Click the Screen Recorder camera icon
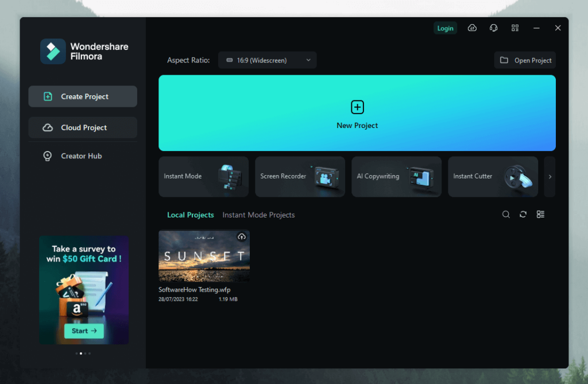588x384 pixels. 325,177
